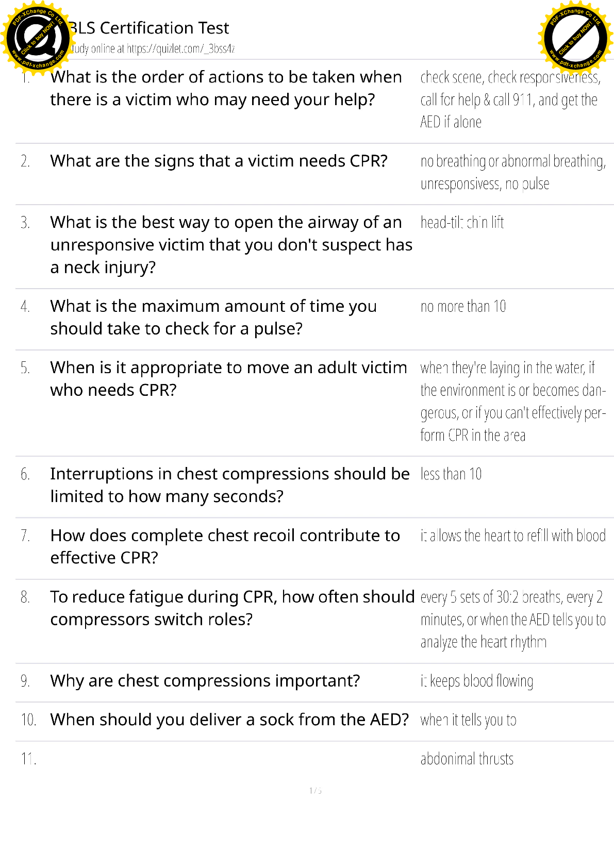This screenshot has width=614, height=868.
Task: Click the "when it tells you to" answer
Action: click(468, 720)
